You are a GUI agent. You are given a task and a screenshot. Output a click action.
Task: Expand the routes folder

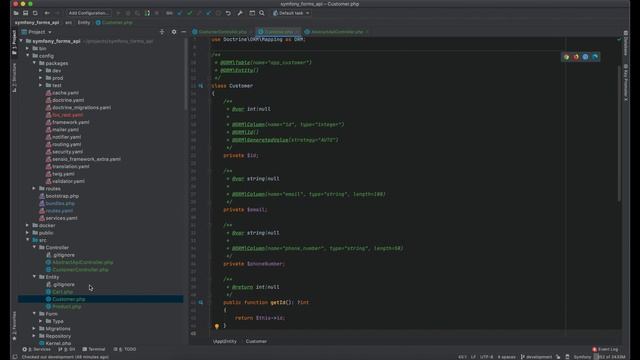[34, 189]
